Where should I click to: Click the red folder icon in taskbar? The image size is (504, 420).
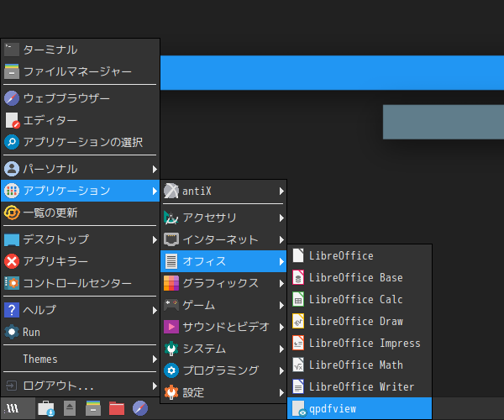pyautogui.click(x=117, y=408)
